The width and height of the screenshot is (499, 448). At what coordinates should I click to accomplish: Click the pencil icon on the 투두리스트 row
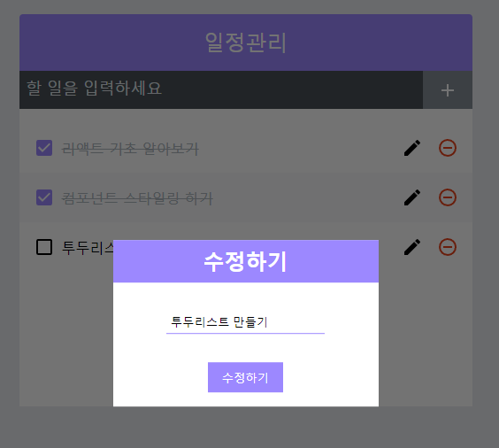click(412, 247)
